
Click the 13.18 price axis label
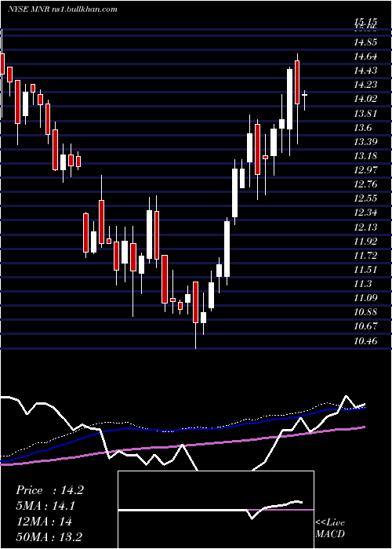click(x=365, y=156)
